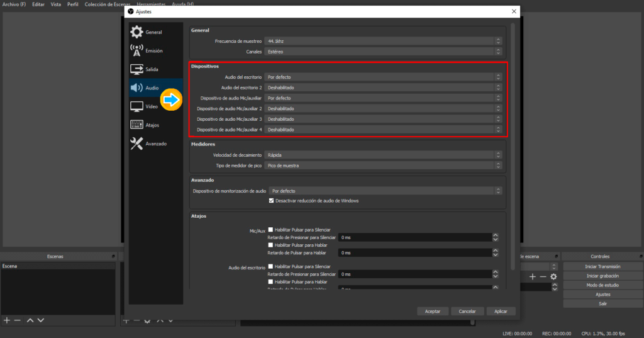Click the Aplicar button
This screenshot has height=338, width=644.
point(501,311)
